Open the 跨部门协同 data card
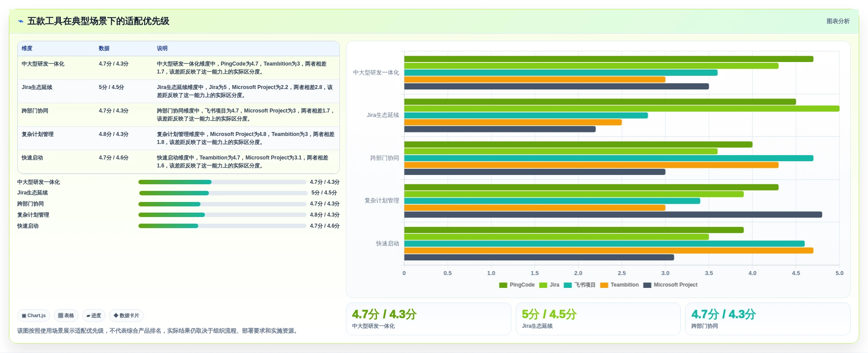This screenshot has height=353, width=868. 768,319
